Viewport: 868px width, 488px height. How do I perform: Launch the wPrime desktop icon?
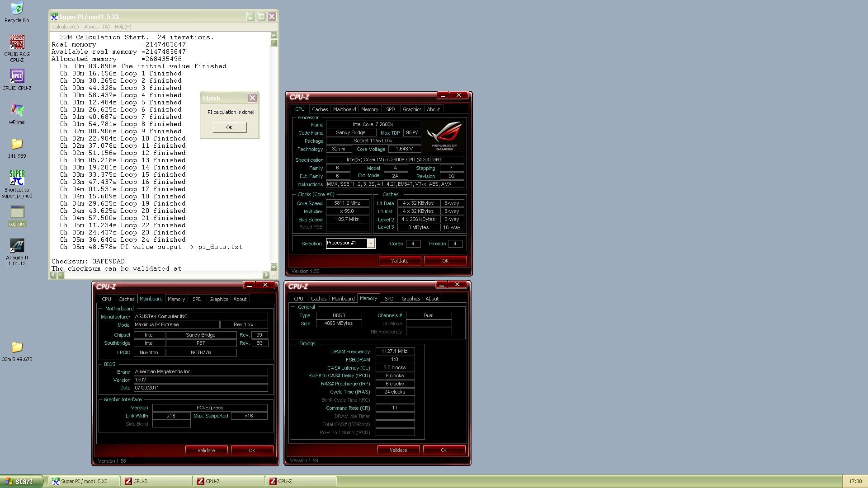17,113
